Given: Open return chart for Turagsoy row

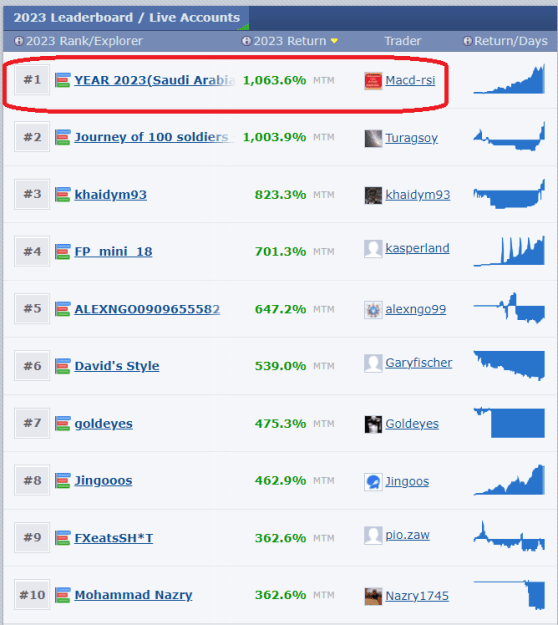Looking at the screenshot, I should (x=509, y=136).
